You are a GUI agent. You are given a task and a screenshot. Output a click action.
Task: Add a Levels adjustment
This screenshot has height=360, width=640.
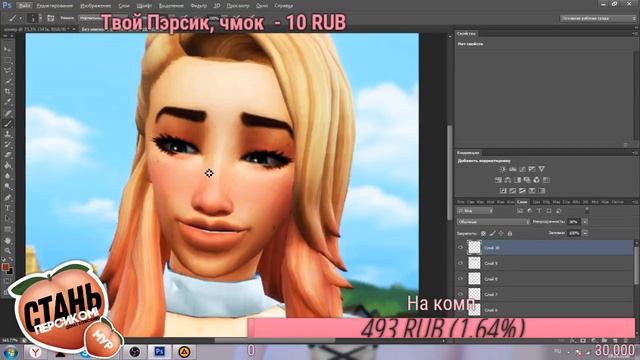[512, 169]
